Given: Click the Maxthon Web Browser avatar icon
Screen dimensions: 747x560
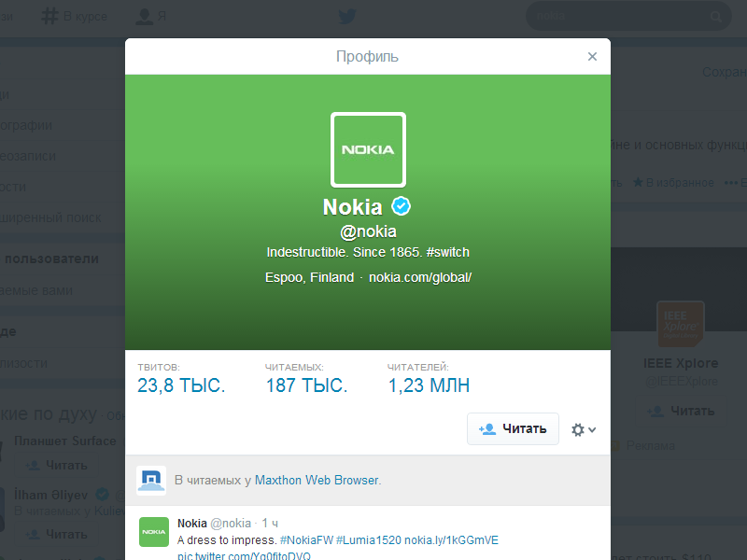Looking at the screenshot, I should click(151, 481).
